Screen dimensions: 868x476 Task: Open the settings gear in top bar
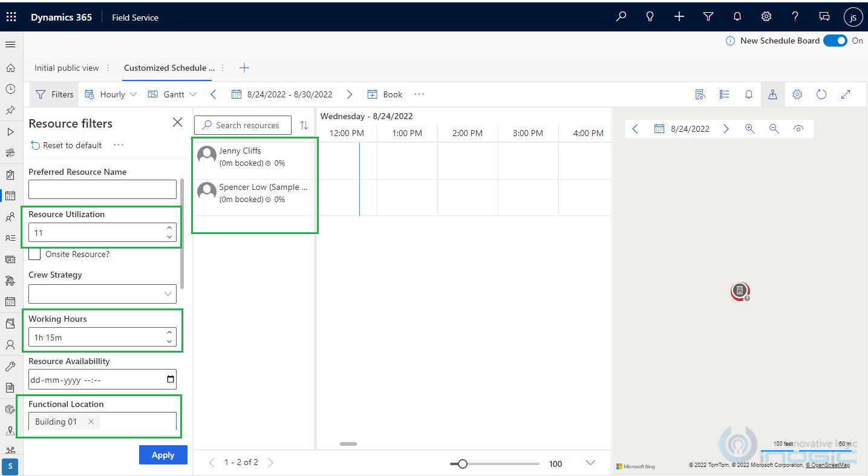(766, 17)
